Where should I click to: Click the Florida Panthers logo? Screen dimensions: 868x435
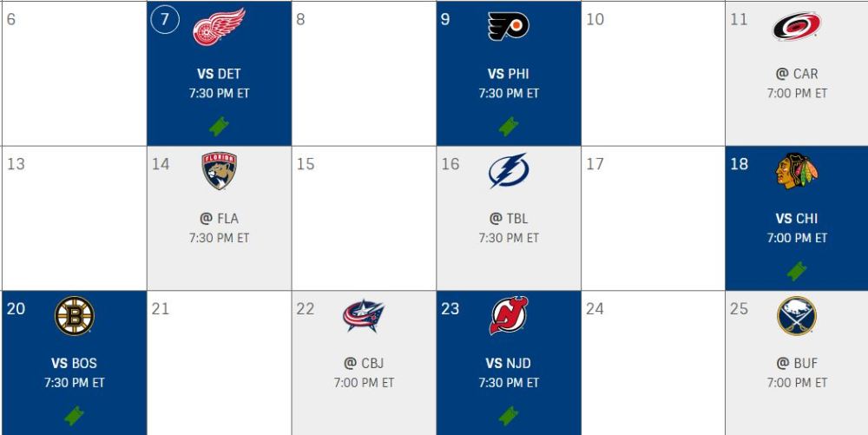219,171
